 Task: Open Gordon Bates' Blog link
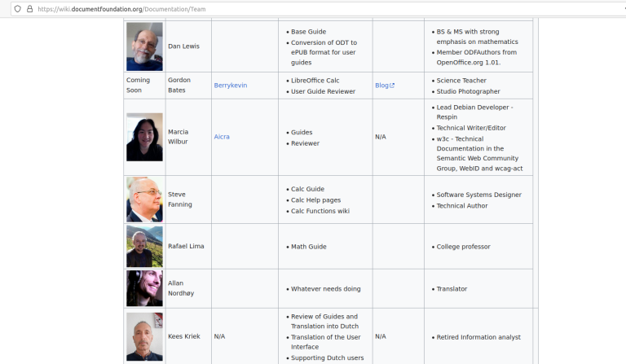pos(381,86)
